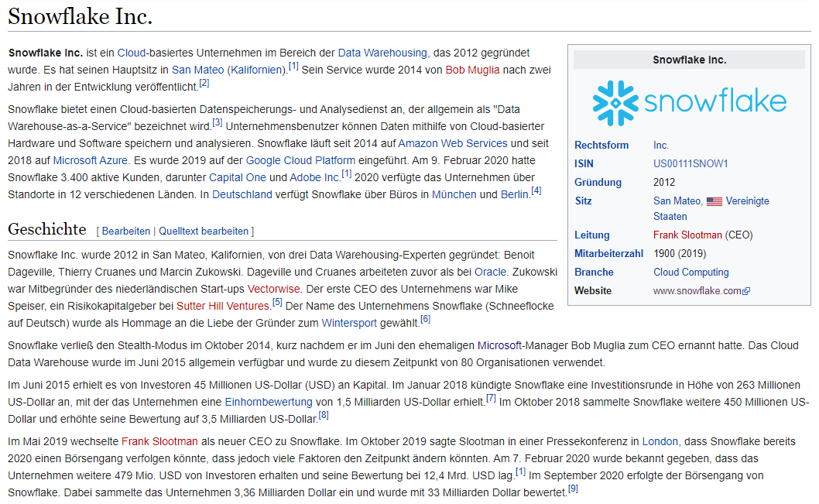Follow the San Mateo link in intro paragraph
This screenshot has width=819, height=504.
coord(197,70)
